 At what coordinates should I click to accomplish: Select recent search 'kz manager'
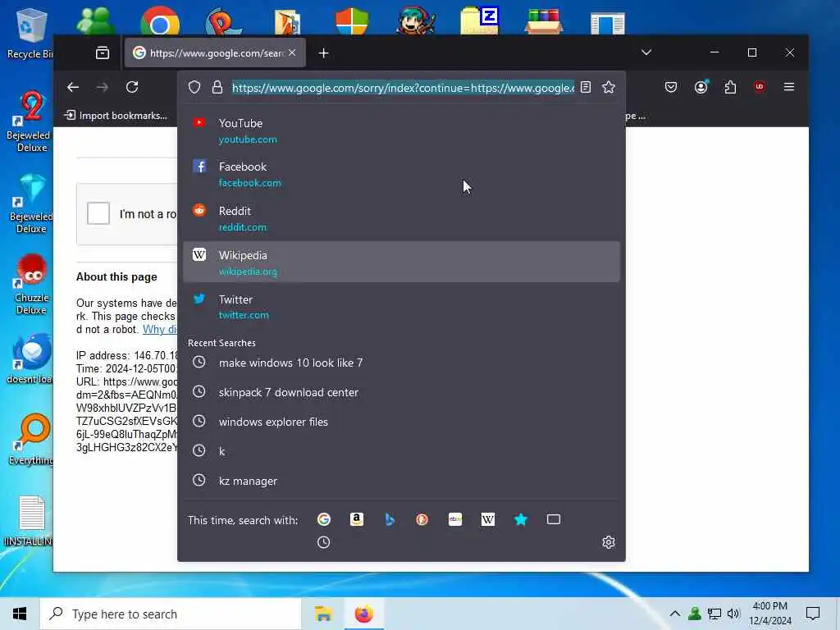401,481
